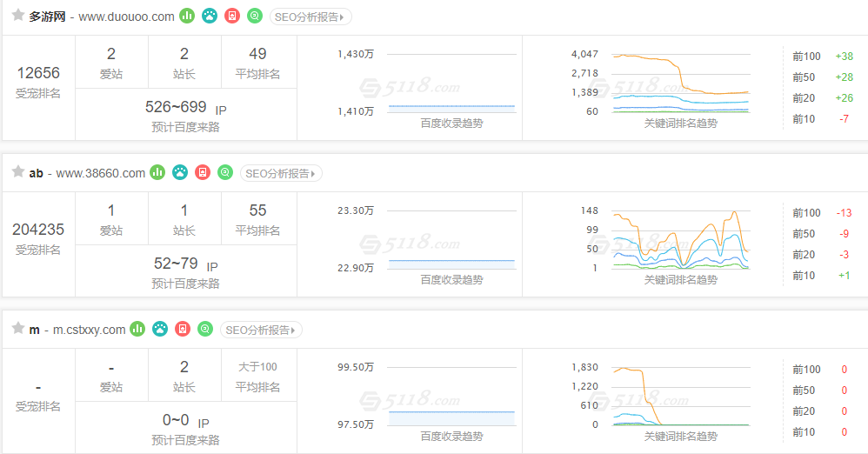The image size is (868, 454).
Task: Open the m site title link
Action: coord(34,330)
